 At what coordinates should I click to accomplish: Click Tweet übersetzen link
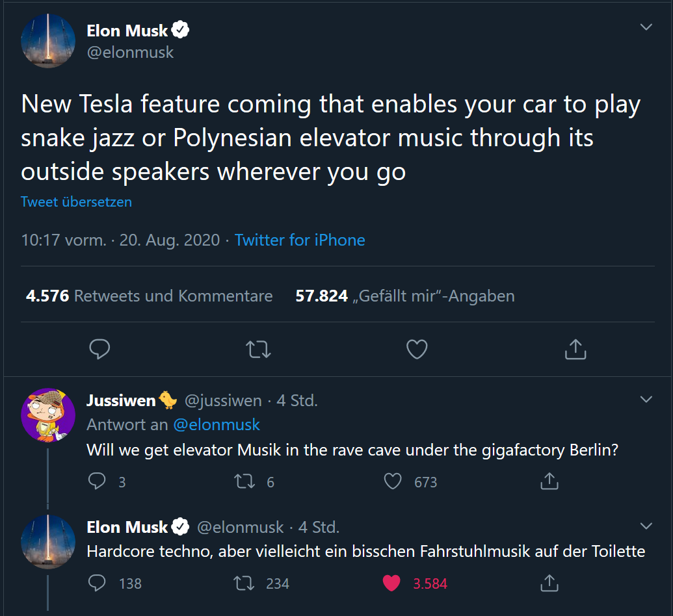point(76,201)
